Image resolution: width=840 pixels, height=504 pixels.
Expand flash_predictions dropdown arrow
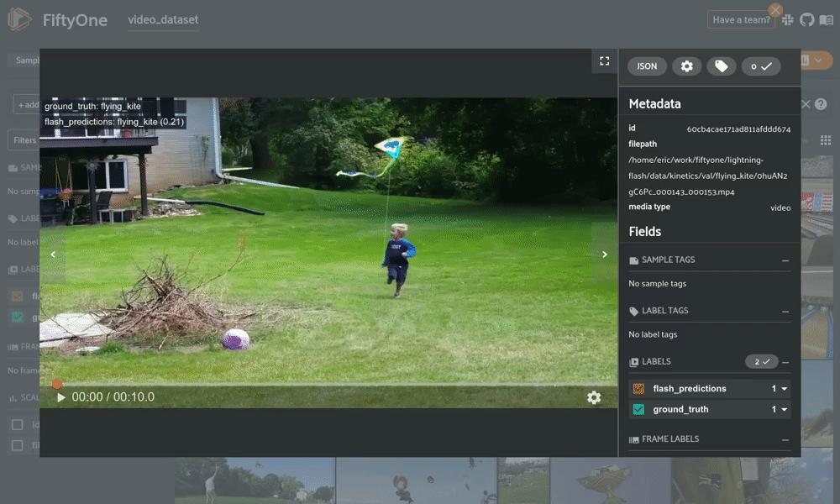(785, 389)
